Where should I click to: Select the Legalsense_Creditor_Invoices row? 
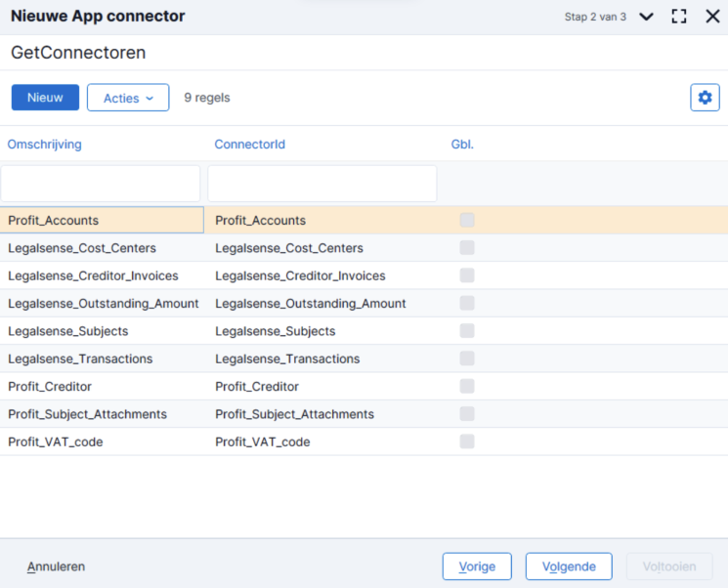364,275
